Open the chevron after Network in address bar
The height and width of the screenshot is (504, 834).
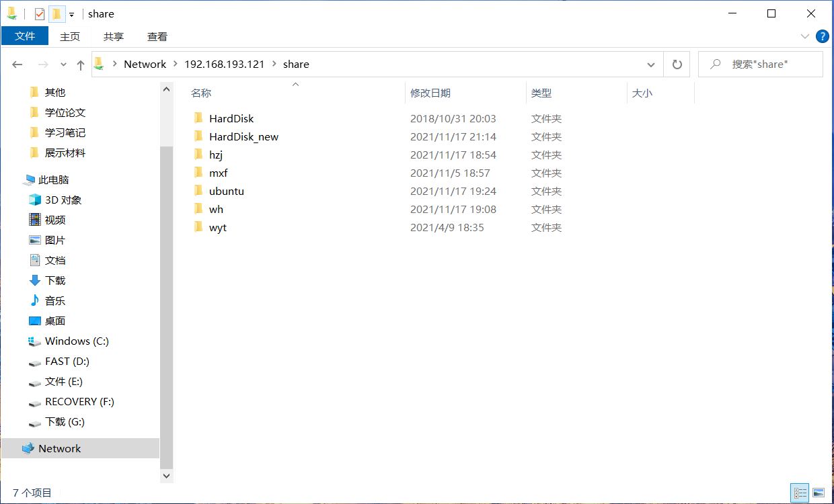(175, 64)
